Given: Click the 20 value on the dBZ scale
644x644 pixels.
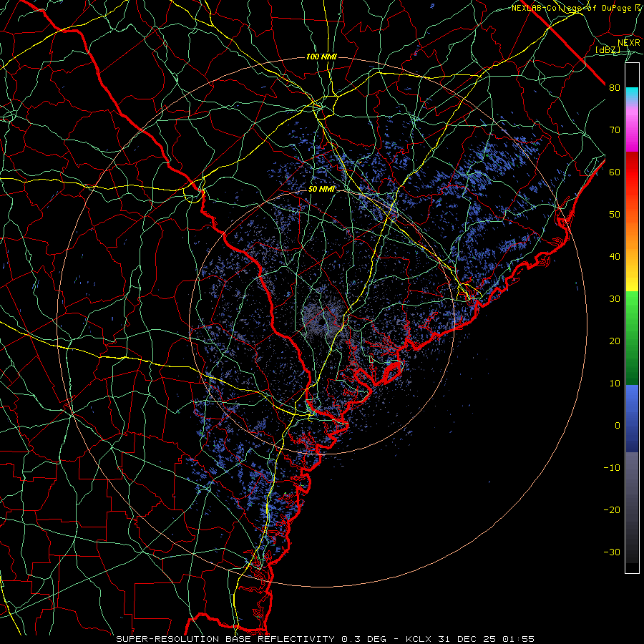Looking at the screenshot, I should coord(615,341).
